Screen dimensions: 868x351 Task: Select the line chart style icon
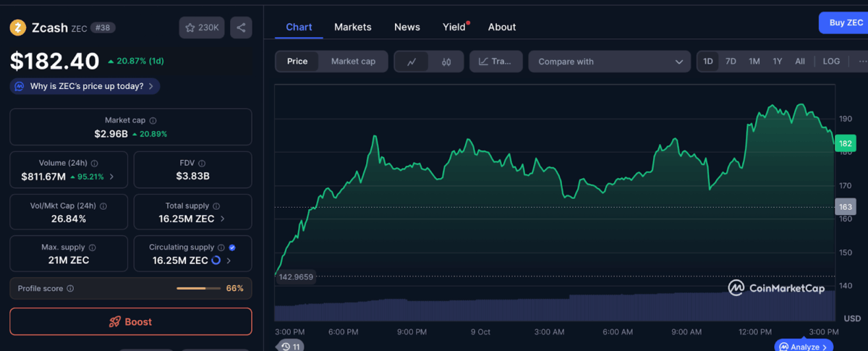412,62
